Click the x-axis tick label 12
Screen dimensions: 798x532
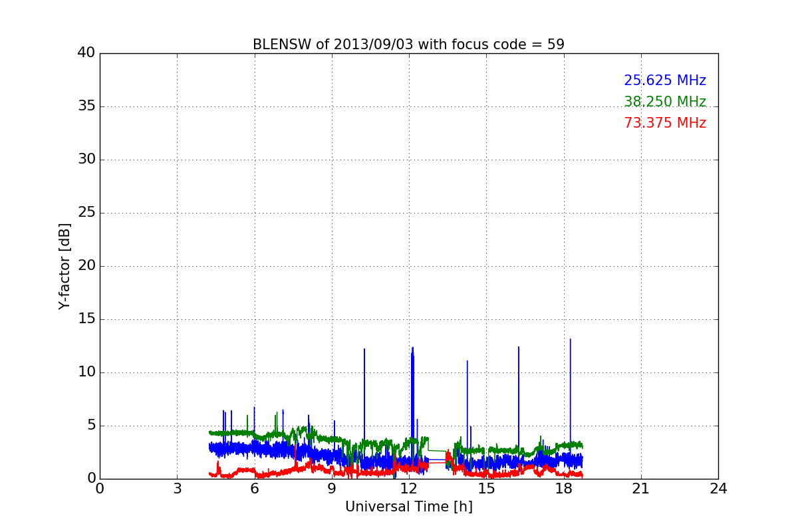click(409, 489)
